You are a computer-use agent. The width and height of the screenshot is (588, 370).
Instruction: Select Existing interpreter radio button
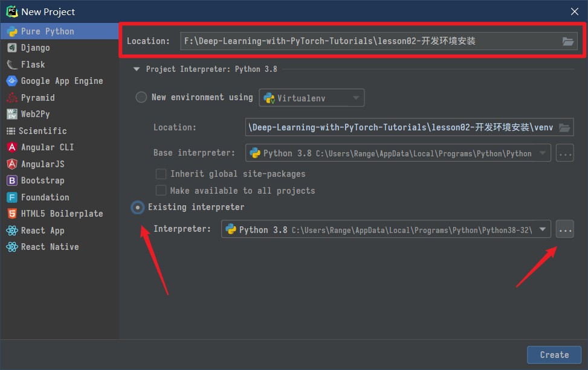pos(138,207)
